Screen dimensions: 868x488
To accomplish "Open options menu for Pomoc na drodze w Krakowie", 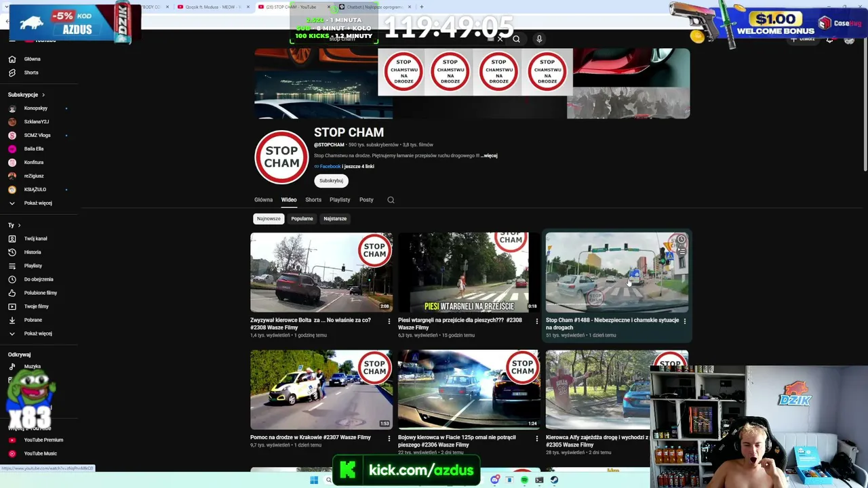I will click(x=389, y=439).
